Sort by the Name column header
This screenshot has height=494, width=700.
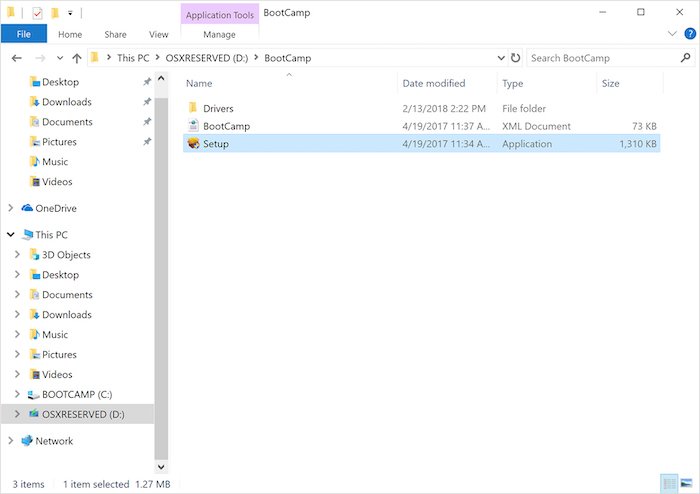tap(199, 83)
